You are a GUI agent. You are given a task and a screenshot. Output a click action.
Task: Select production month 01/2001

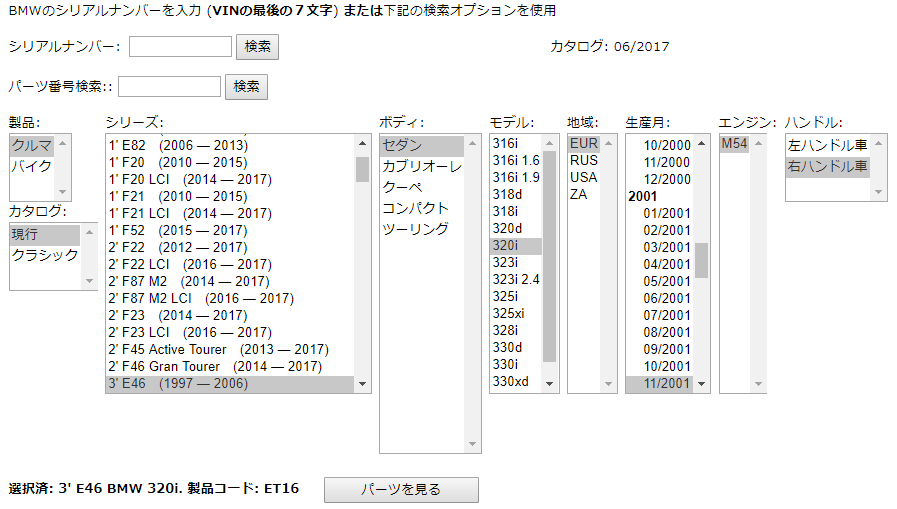point(660,213)
